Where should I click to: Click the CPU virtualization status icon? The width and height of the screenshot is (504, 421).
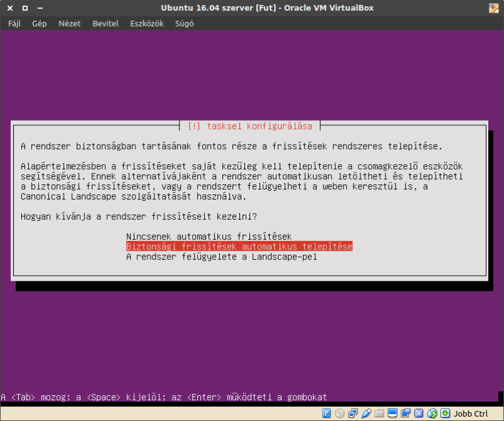[419, 413]
